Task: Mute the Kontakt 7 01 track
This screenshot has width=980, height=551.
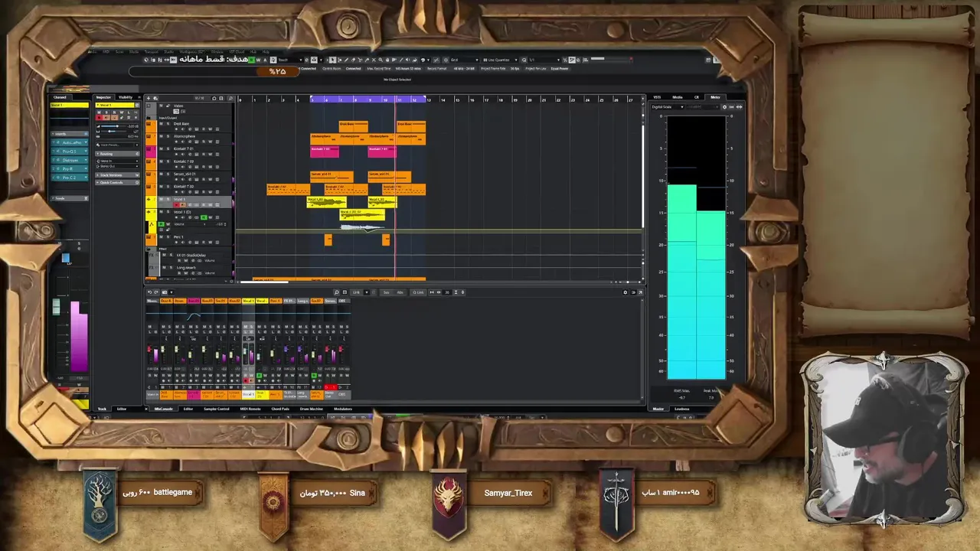Action: pyautogui.click(x=161, y=148)
